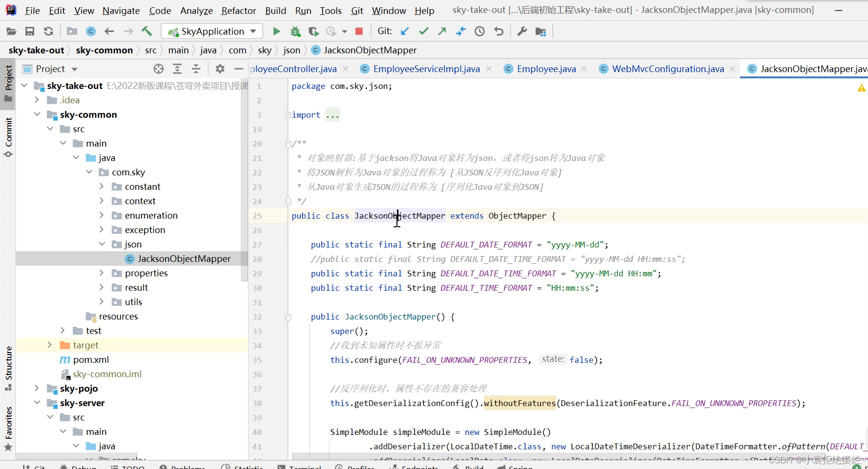Click ObjectMapper superclass name in code
The image size is (868, 469).
pos(517,216)
